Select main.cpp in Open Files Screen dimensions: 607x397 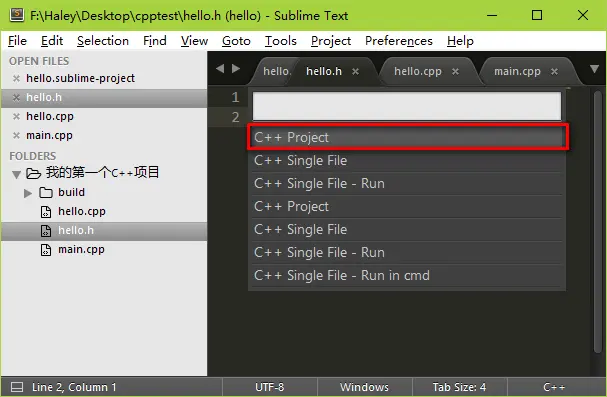click(x=49, y=135)
